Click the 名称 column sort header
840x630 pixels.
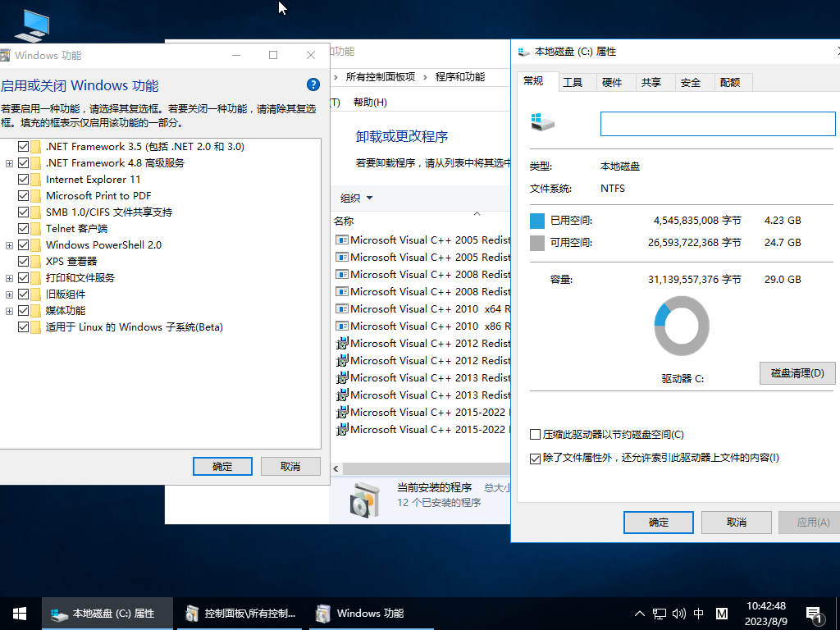344,221
